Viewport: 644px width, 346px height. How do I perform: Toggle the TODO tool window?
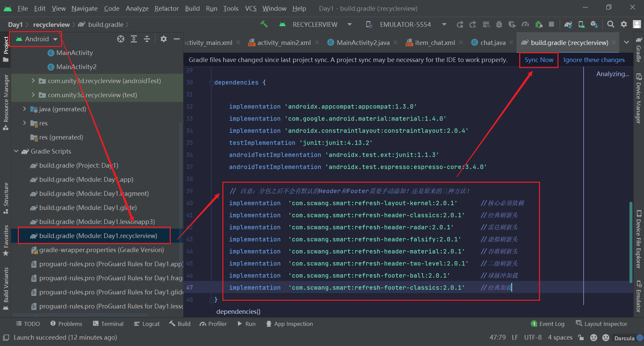pos(28,324)
